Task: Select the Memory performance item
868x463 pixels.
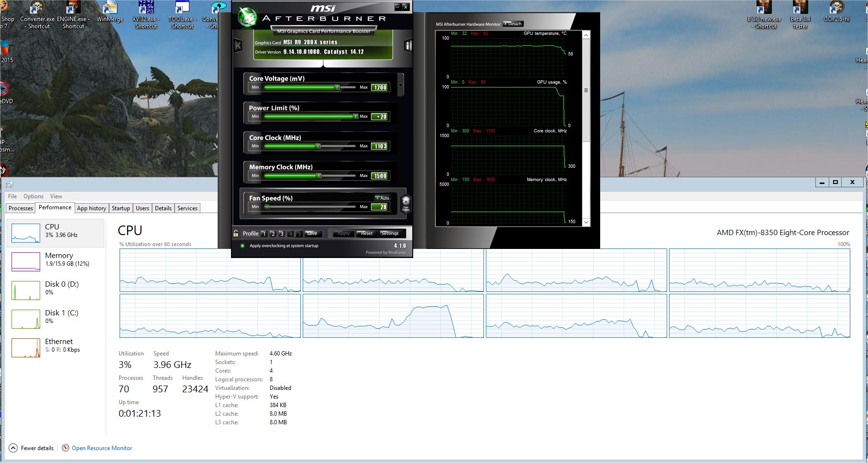Action: click(55, 261)
